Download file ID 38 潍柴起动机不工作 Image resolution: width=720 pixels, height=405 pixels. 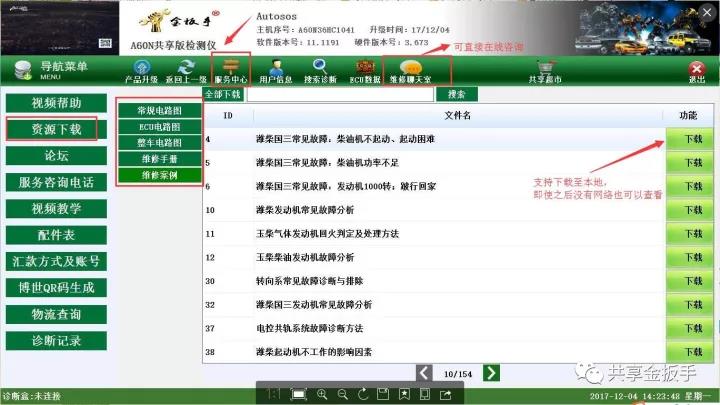click(x=690, y=352)
